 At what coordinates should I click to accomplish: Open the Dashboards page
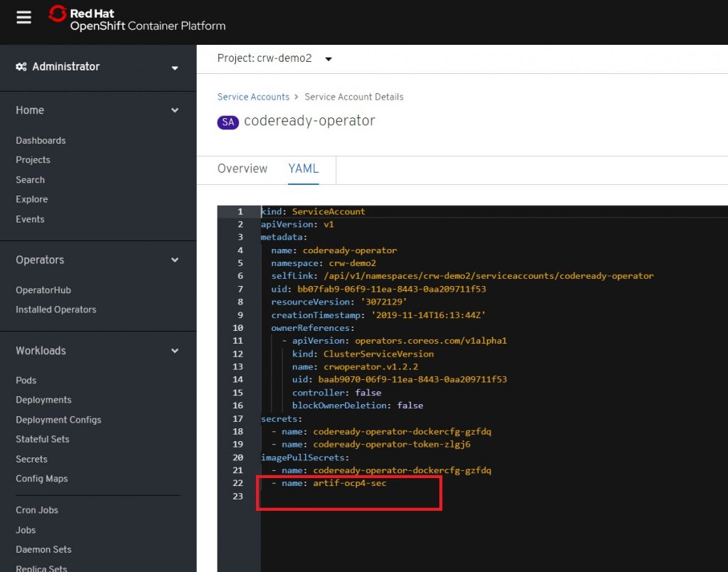[41, 141]
